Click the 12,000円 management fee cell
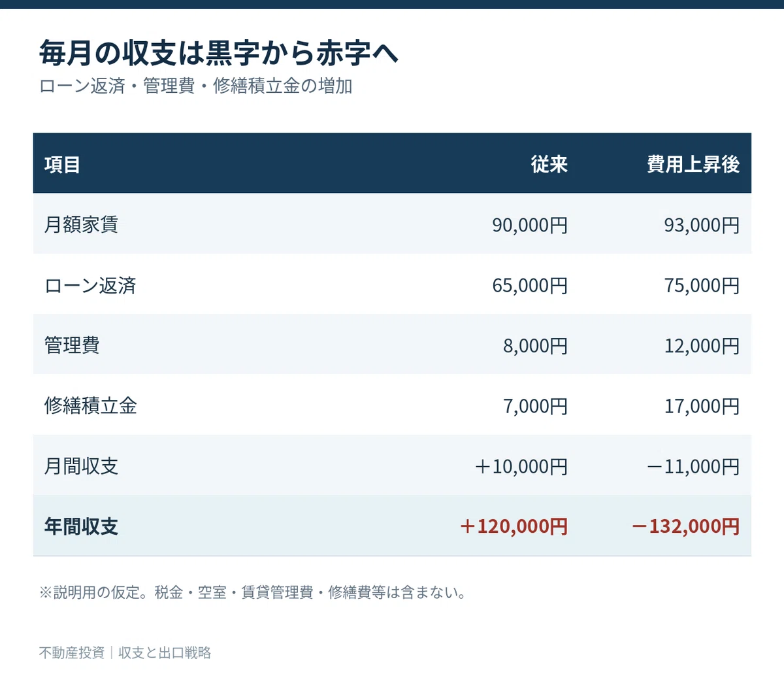 (x=702, y=346)
